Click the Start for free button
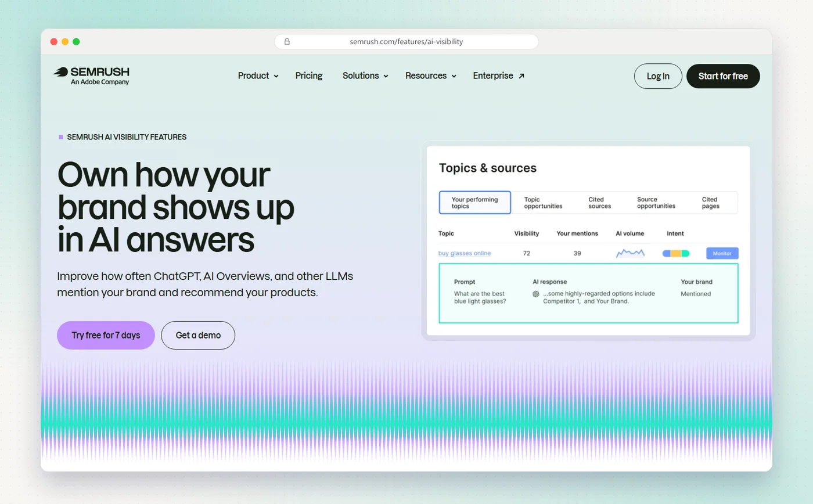The width and height of the screenshot is (813, 504). [723, 76]
